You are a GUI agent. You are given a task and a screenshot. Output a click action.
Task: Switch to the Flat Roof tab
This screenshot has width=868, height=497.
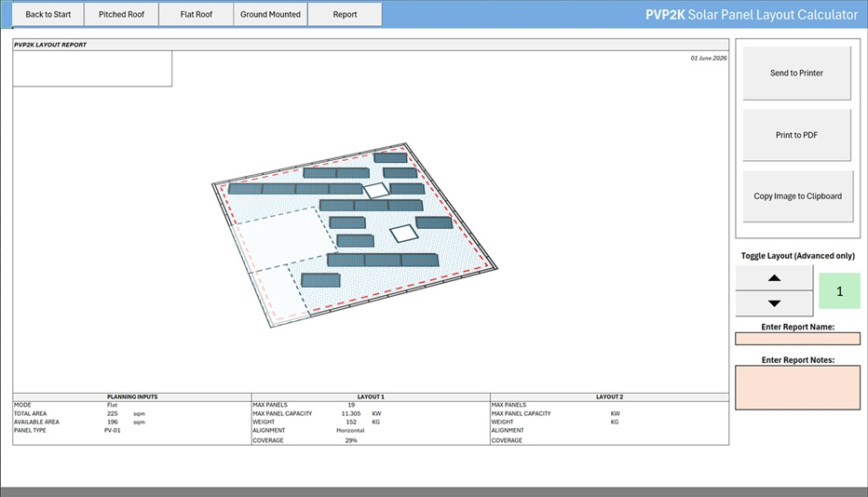click(x=196, y=14)
